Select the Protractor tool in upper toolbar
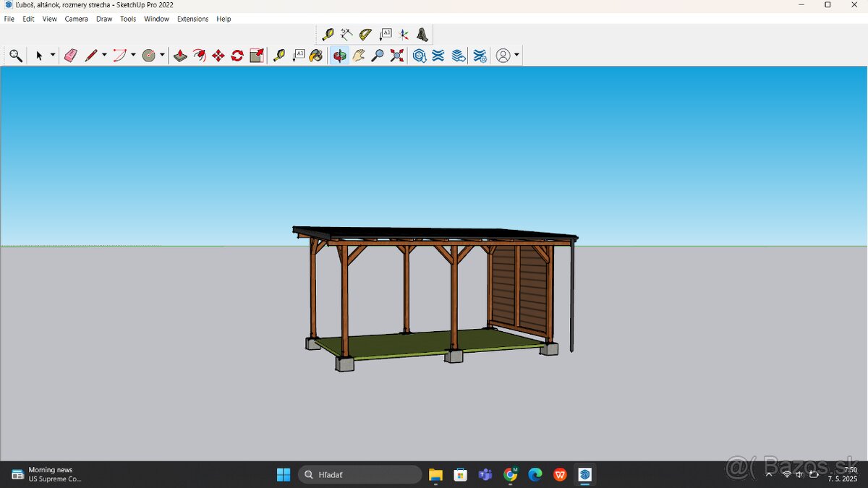 pyautogui.click(x=365, y=35)
